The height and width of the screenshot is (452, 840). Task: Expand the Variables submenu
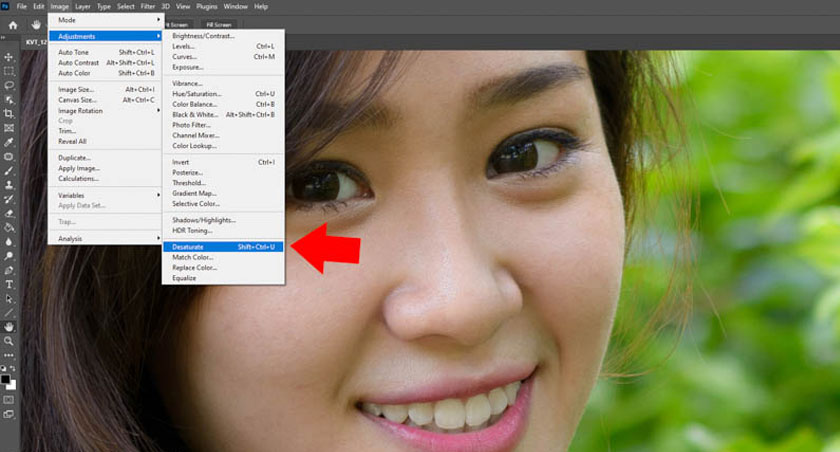[x=105, y=195]
